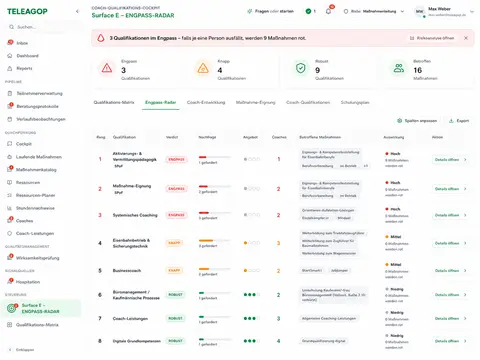Open the Cockpit sidebar icon
480x360 pixels.
click(x=9, y=144)
